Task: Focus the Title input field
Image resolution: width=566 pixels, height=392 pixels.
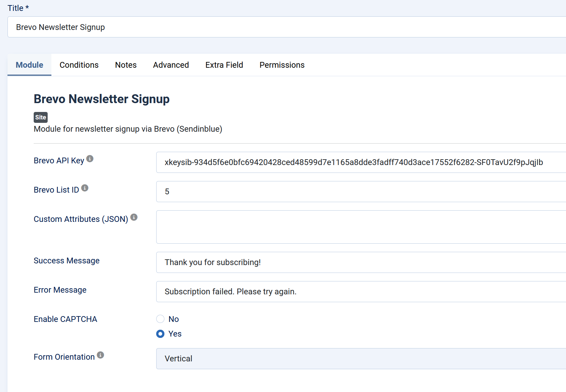Action: (x=286, y=27)
